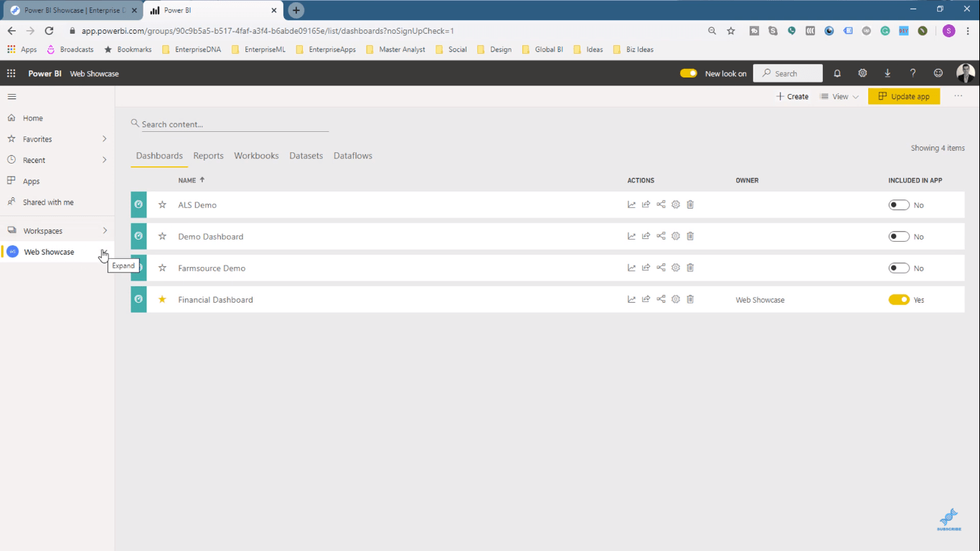980x551 pixels.
Task: Click the browser address bar URL
Action: click(268, 31)
